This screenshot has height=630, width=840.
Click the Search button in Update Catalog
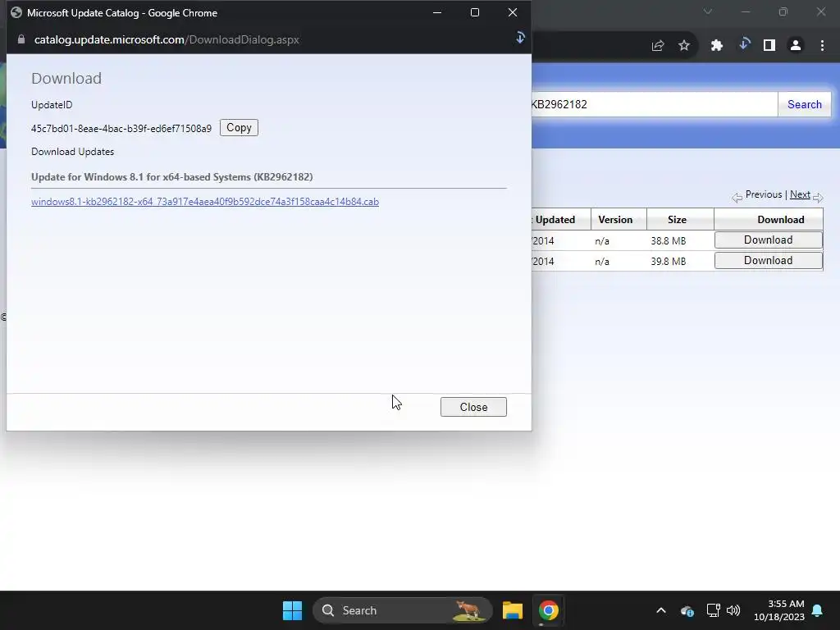[804, 104]
